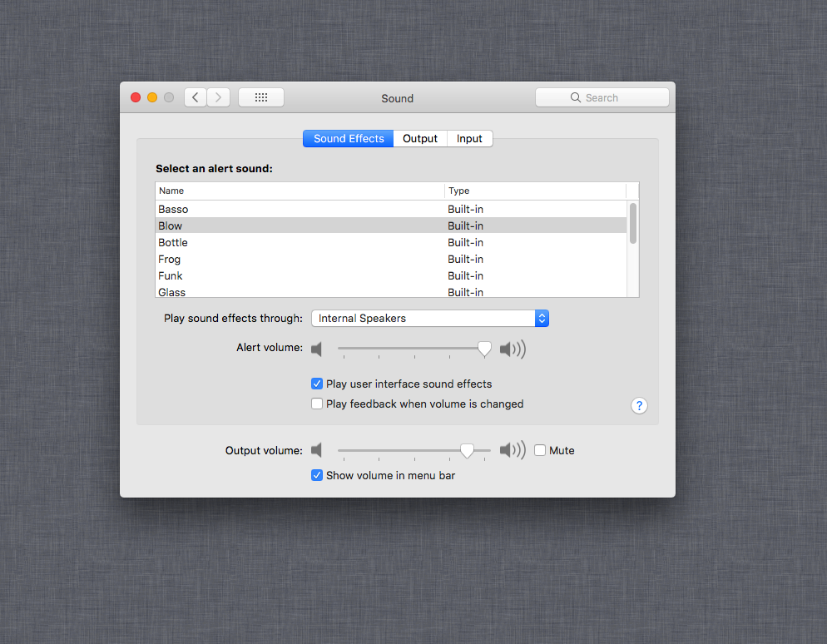Image resolution: width=827 pixels, height=644 pixels.
Task: Switch to the Sound Effects tab
Action: pos(349,139)
